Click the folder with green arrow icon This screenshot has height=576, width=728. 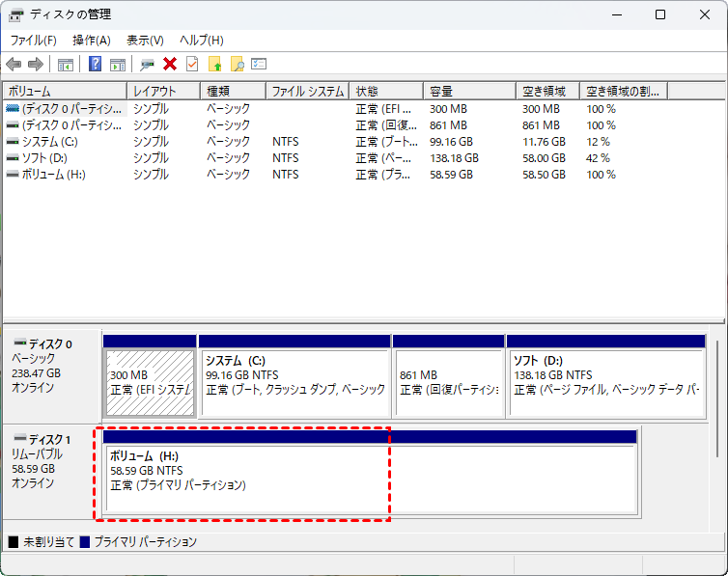(x=215, y=64)
